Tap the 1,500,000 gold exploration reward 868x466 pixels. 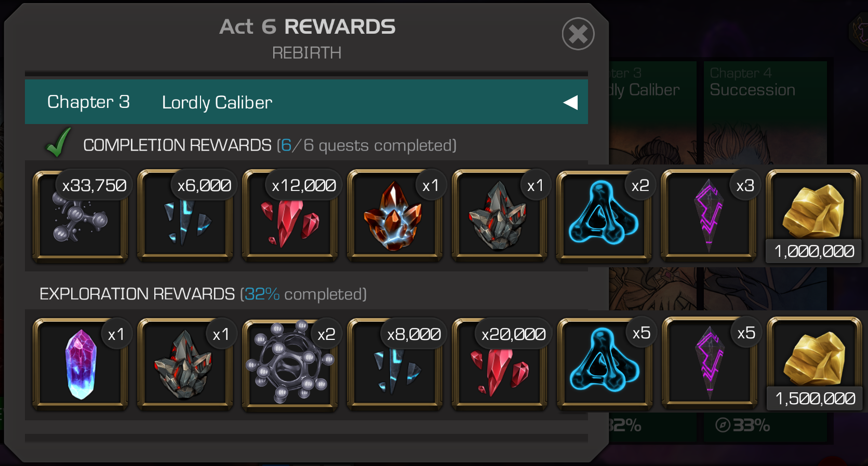(815, 364)
